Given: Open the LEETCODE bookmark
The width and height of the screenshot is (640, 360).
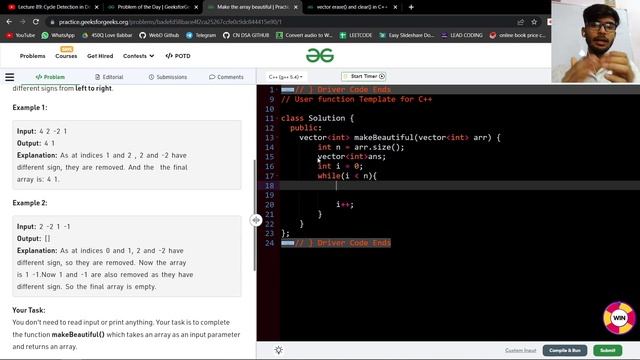Looking at the screenshot, I should tap(356, 36).
